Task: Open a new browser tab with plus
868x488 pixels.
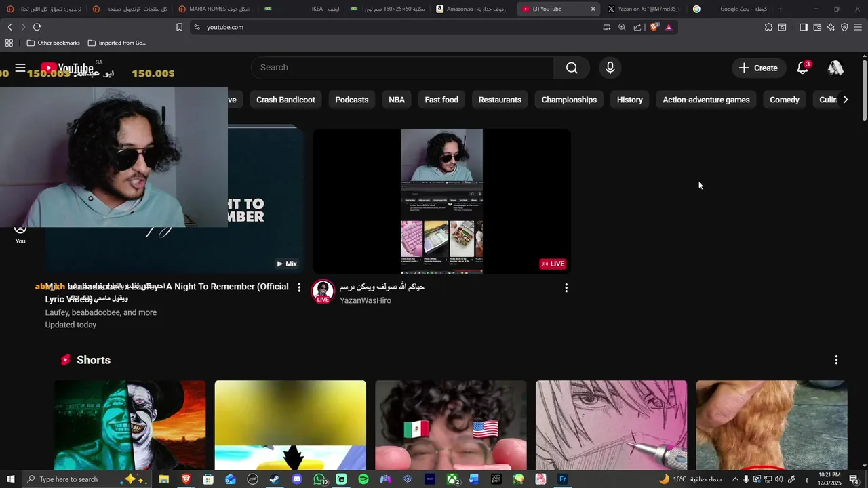Action: click(781, 9)
